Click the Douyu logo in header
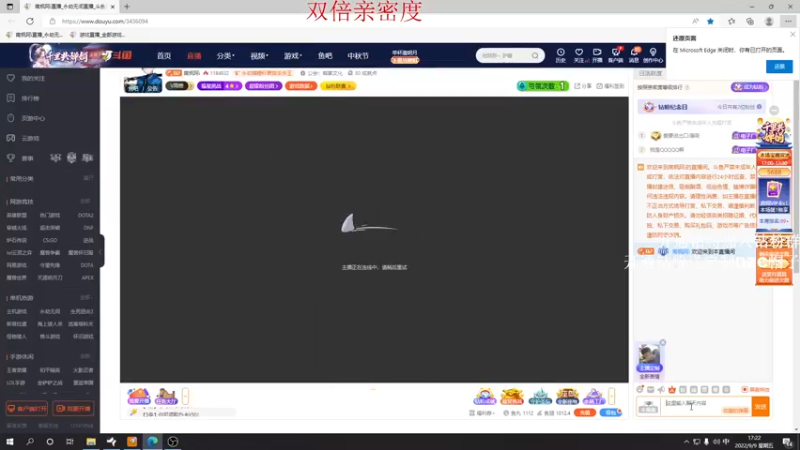Viewport: 800px width, 450px height. [117, 56]
